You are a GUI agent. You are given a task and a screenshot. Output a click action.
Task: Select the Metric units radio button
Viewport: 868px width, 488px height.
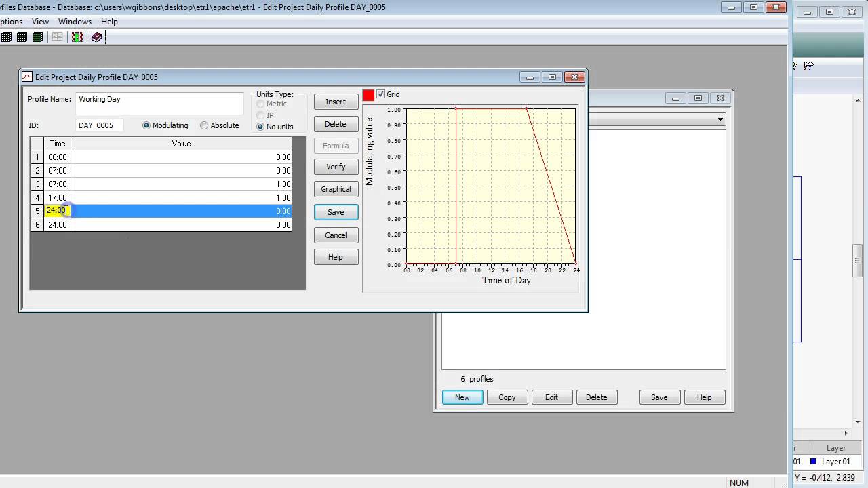pyautogui.click(x=260, y=104)
